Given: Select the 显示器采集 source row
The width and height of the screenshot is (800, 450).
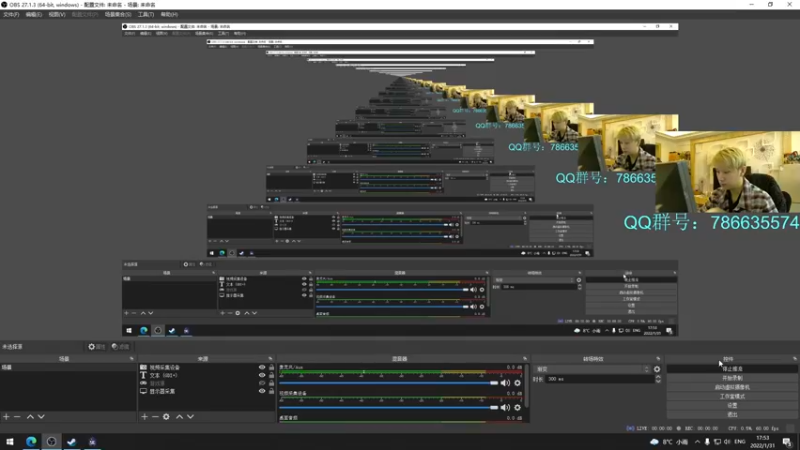Looking at the screenshot, I should pos(207,391).
